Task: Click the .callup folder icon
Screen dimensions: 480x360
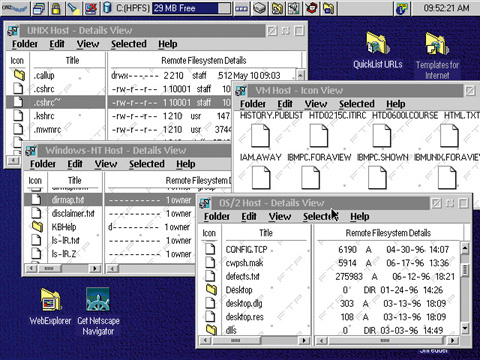Action: click(19, 75)
